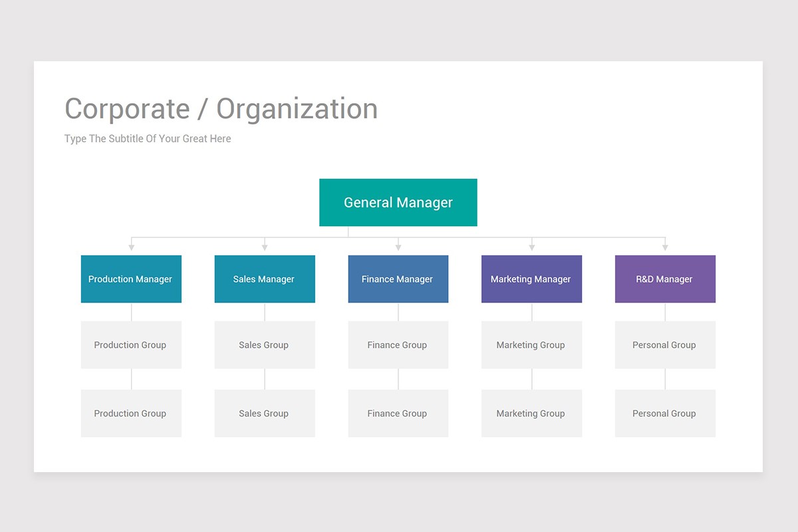
Task: Select Finance Group box directly under Finance Manager
Action: click(x=398, y=344)
